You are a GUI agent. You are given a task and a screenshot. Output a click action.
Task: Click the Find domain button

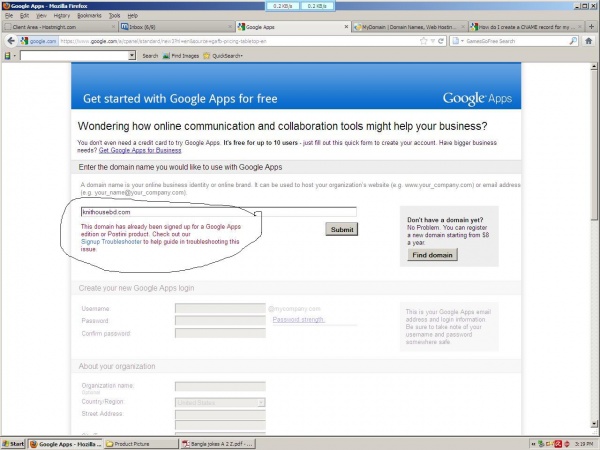(432, 255)
